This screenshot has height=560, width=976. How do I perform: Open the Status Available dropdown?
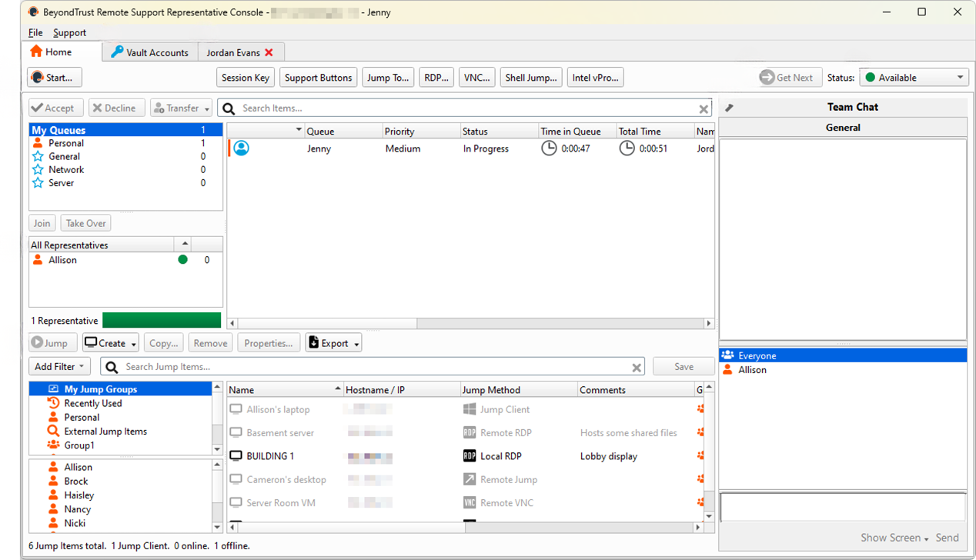(x=914, y=78)
